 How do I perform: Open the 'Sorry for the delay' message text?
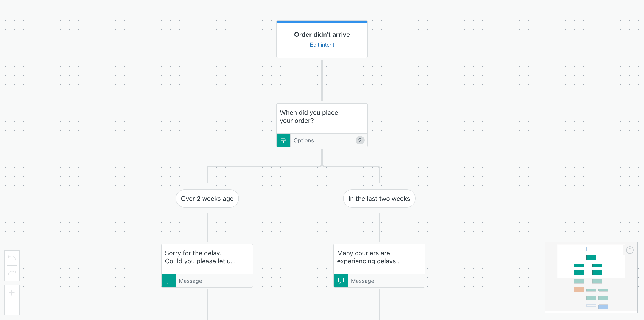[200, 257]
